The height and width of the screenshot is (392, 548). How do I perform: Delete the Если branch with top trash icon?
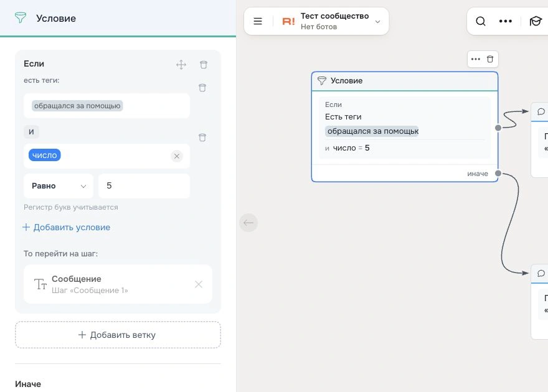[x=204, y=65]
